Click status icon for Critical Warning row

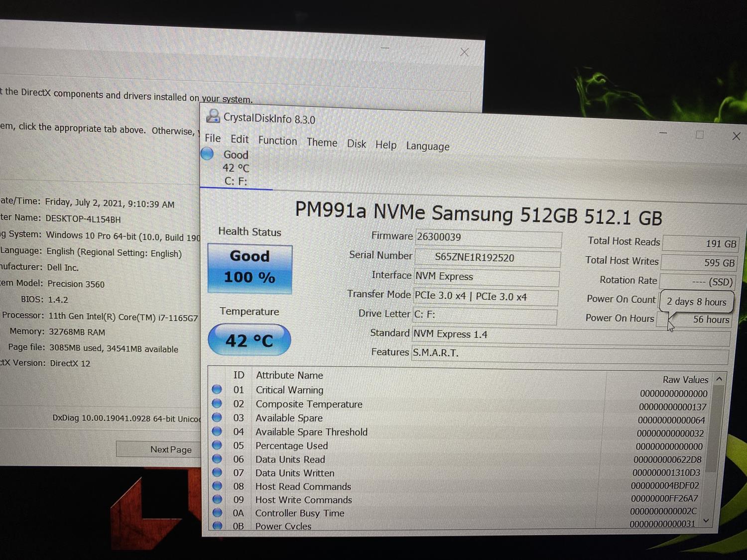[217, 389]
